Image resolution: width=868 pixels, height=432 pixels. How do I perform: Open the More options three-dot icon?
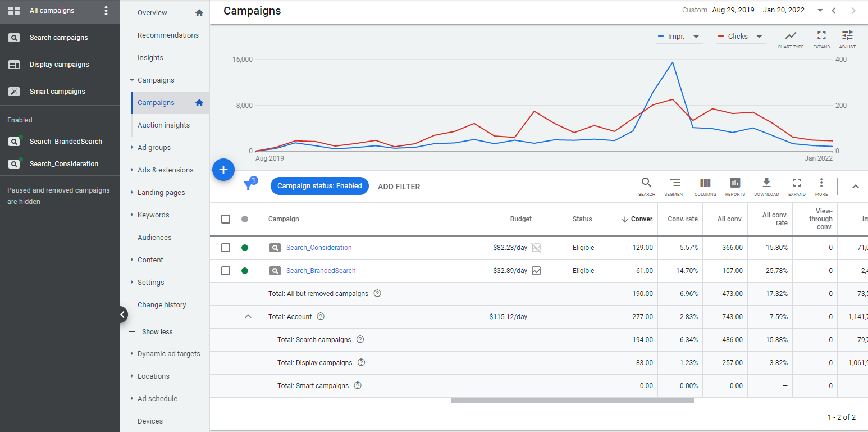pyautogui.click(x=821, y=184)
